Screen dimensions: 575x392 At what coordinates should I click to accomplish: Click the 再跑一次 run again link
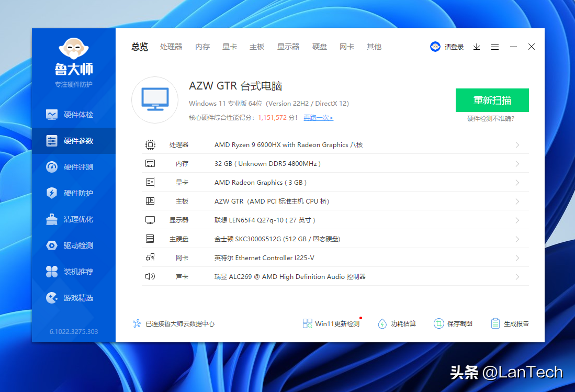318,118
